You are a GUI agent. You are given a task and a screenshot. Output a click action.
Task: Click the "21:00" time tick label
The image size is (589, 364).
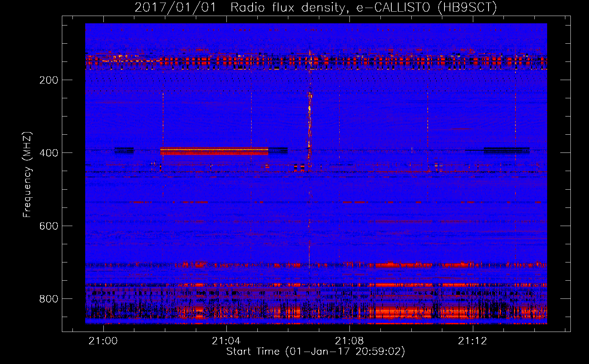[103, 341]
